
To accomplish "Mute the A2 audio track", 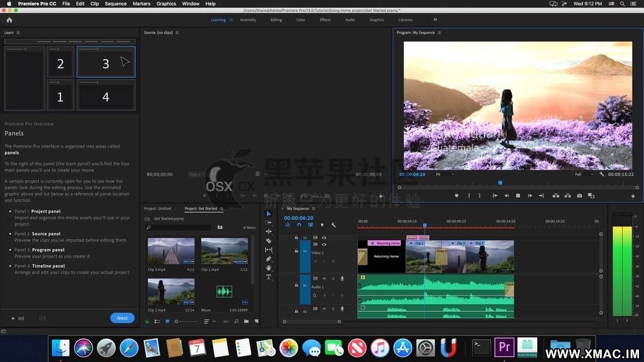I will point(324,309).
